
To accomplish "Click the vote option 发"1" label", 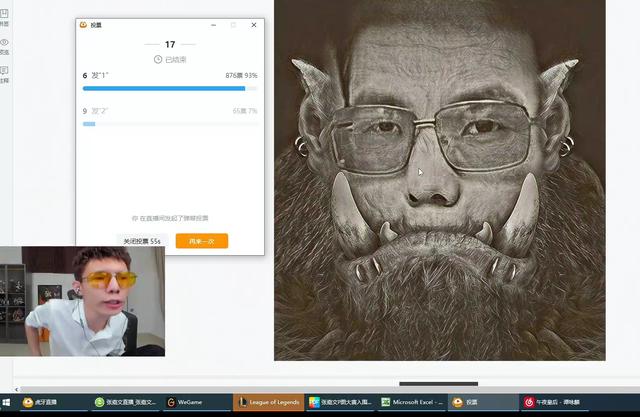I will (x=100, y=75).
